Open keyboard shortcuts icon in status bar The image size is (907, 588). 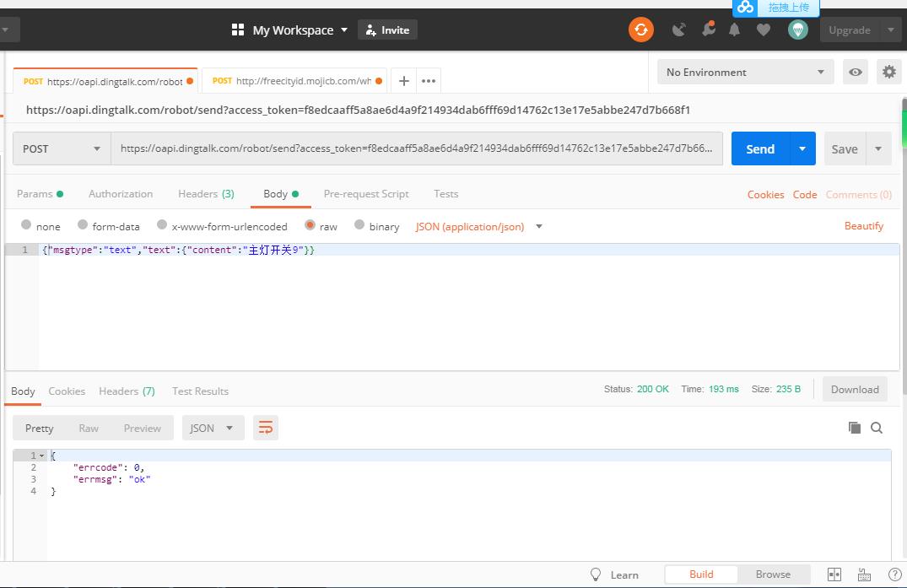pos(864,575)
